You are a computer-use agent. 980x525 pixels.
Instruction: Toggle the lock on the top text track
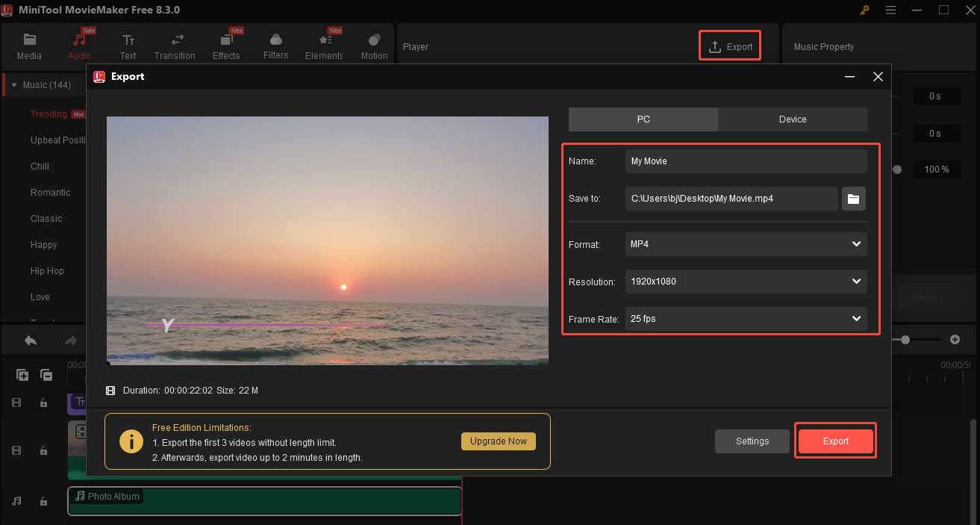click(x=43, y=403)
